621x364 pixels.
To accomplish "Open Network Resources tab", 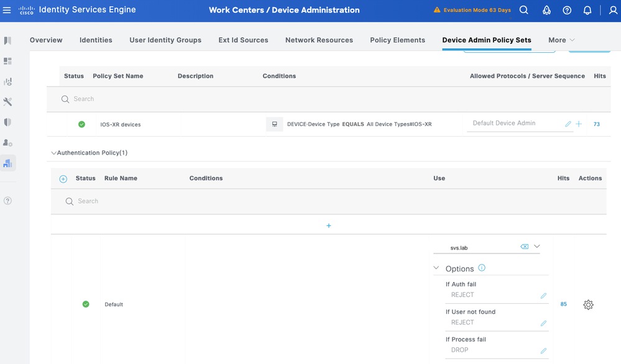I will [x=319, y=40].
